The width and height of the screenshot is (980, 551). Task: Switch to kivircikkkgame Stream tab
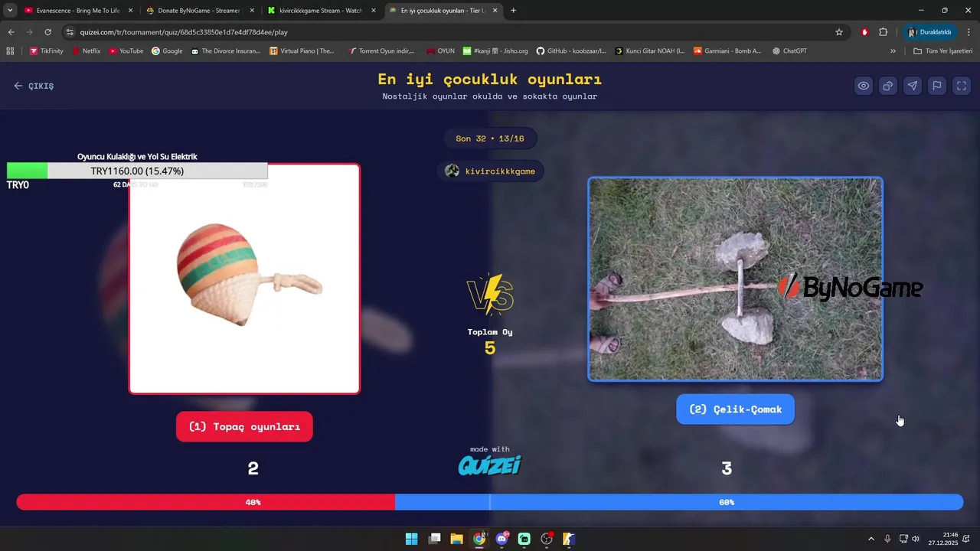click(320, 11)
